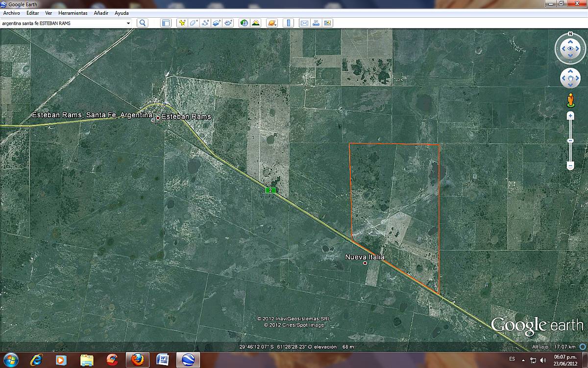Open the Añadir menu
Screen dimensions: 588x368
pos(101,13)
